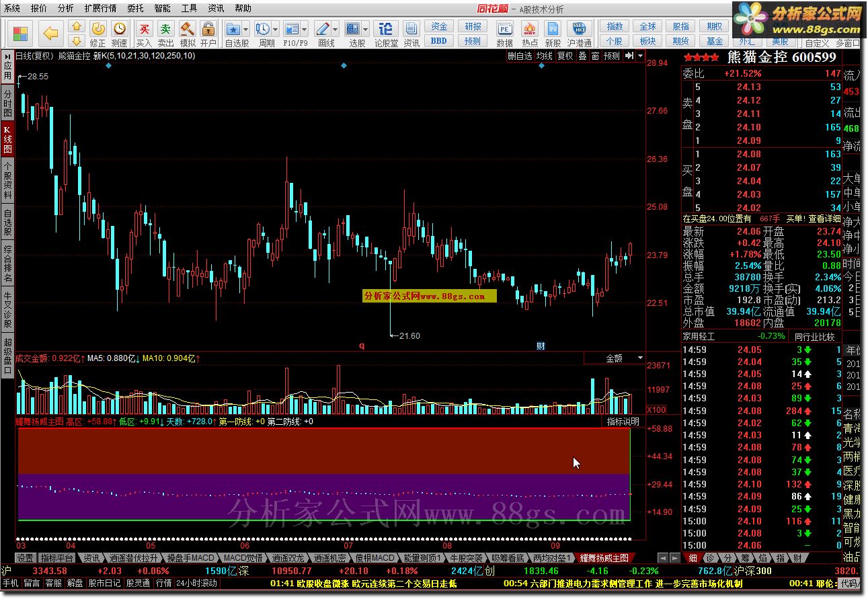Screen dimensions: 868x599
Task: Click the BBD button
Action: [x=439, y=41]
